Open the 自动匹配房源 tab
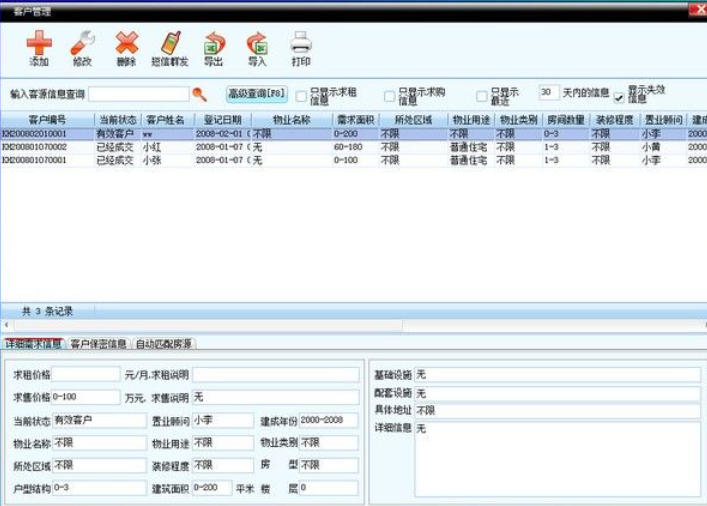This screenshot has height=506, width=707. (x=164, y=344)
